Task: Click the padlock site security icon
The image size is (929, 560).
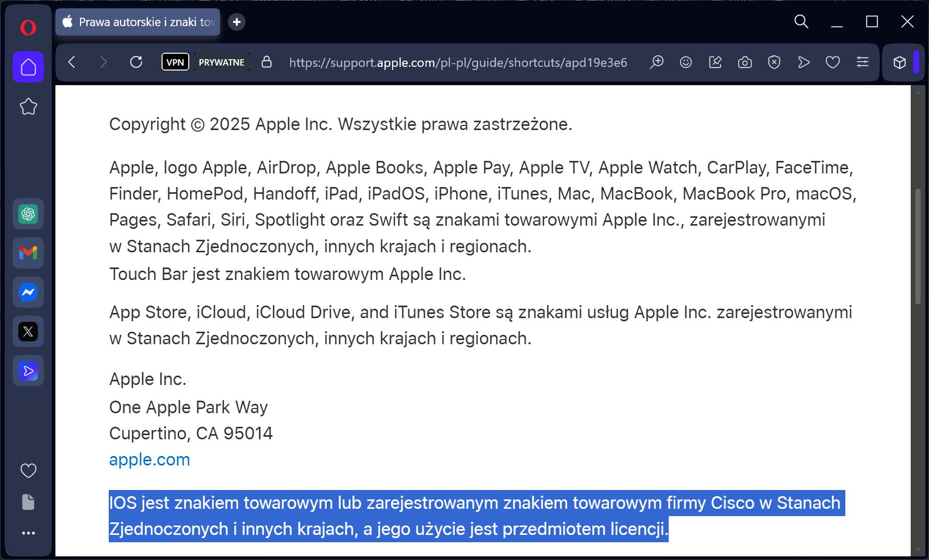Action: pyautogui.click(x=267, y=62)
